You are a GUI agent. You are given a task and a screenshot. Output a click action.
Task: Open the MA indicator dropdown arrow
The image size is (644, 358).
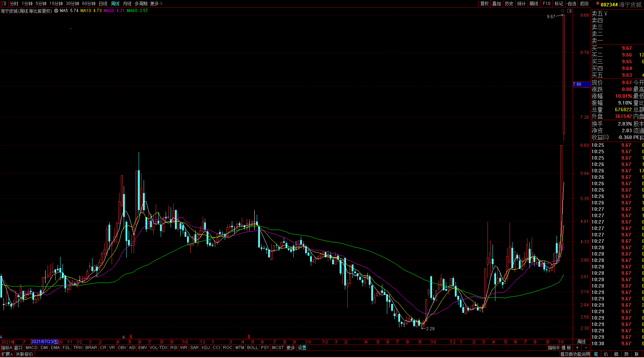click(56, 11)
